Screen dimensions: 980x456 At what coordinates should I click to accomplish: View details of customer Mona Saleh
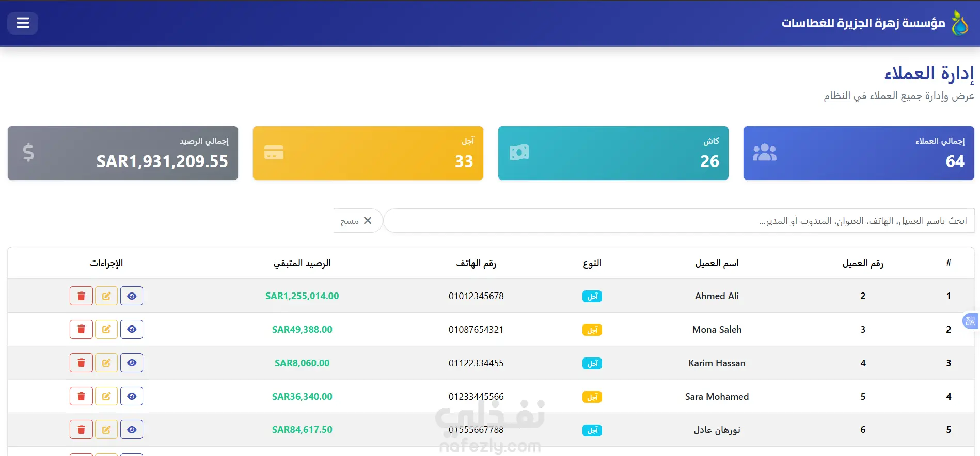point(132,329)
